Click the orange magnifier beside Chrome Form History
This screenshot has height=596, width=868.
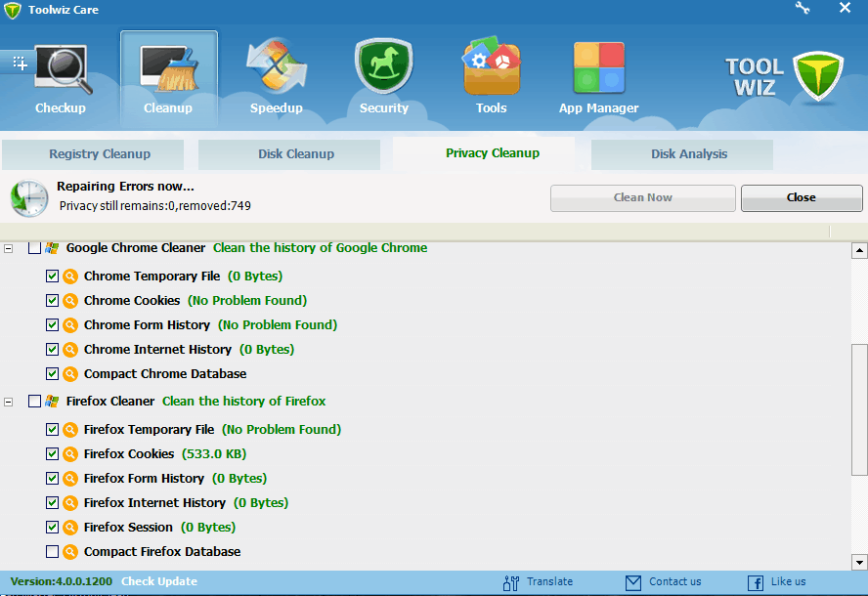click(70, 324)
